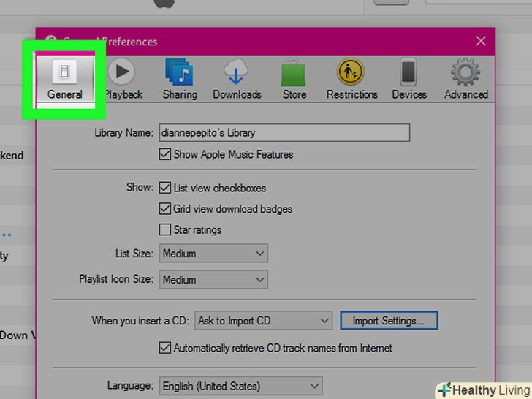Viewport: 532px width, 399px height.
Task: Open the Advanced gear icon
Action: (465, 72)
